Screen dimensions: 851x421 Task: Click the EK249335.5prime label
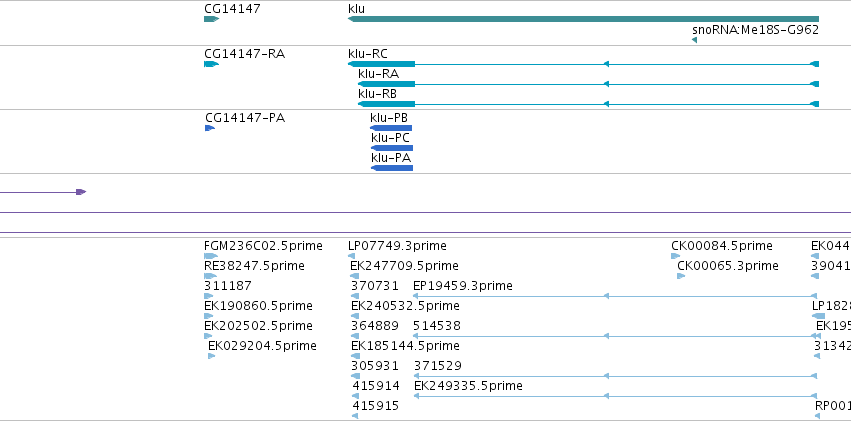(x=468, y=386)
